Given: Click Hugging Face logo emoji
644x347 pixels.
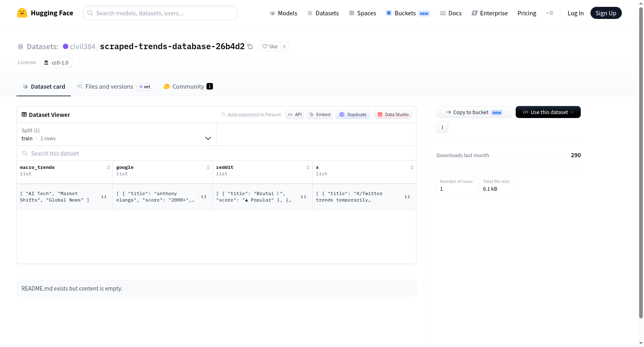Looking at the screenshot, I should (22, 13).
